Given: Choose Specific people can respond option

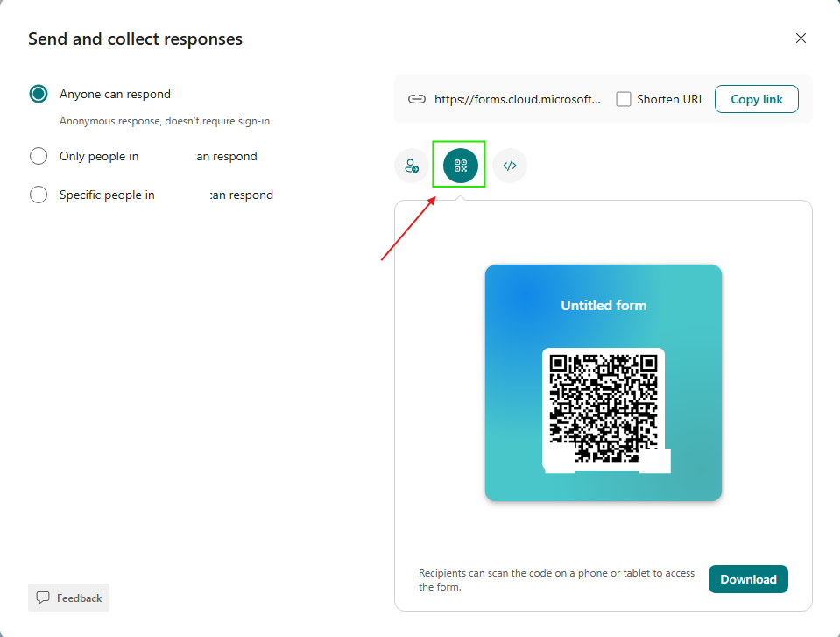Looking at the screenshot, I should coord(39,195).
